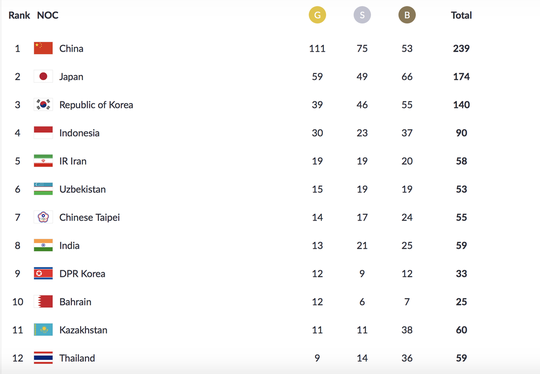Image resolution: width=540 pixels, height=374 pixels.
Task: Click the China flag icon
Action: point(43,48)
